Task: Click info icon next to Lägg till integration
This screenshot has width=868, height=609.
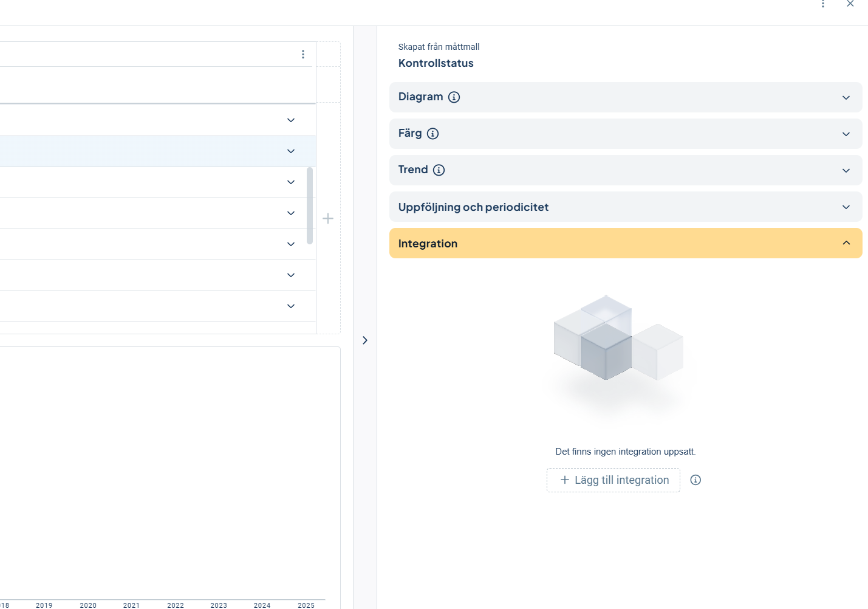Action: 695,480
